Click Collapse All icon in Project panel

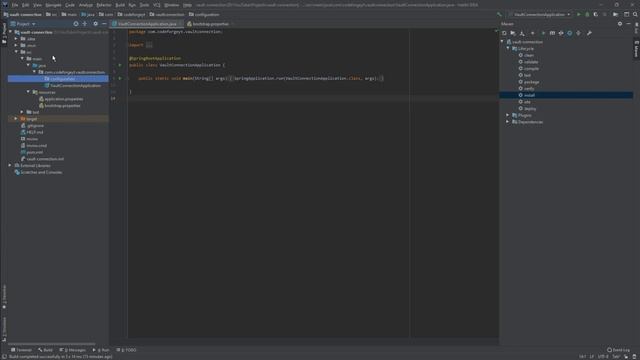(85, 24)
